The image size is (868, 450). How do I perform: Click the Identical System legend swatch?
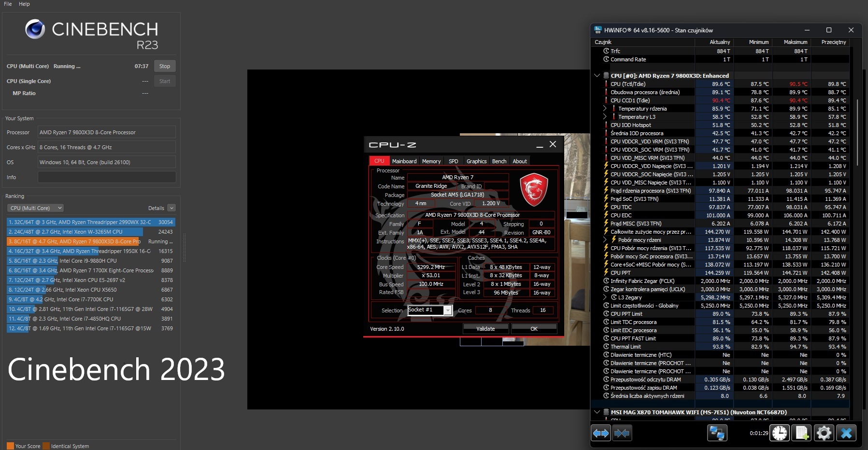(x=46, y=446)
